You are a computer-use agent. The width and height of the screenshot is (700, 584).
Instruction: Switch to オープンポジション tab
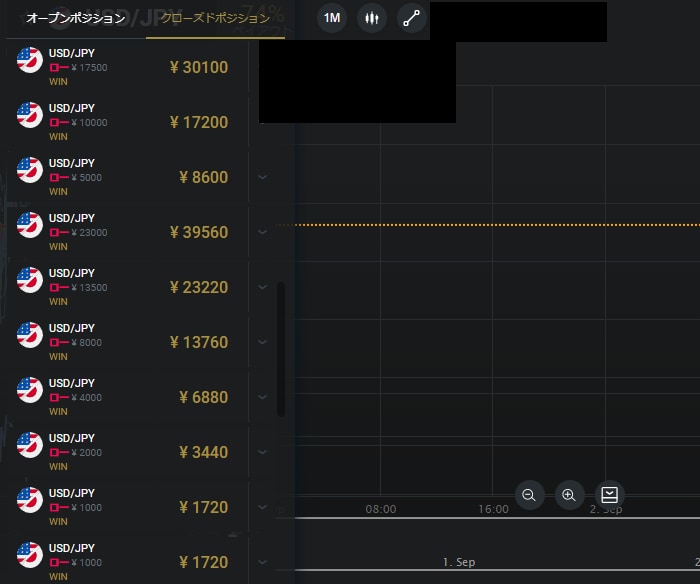tap(75, 18)
